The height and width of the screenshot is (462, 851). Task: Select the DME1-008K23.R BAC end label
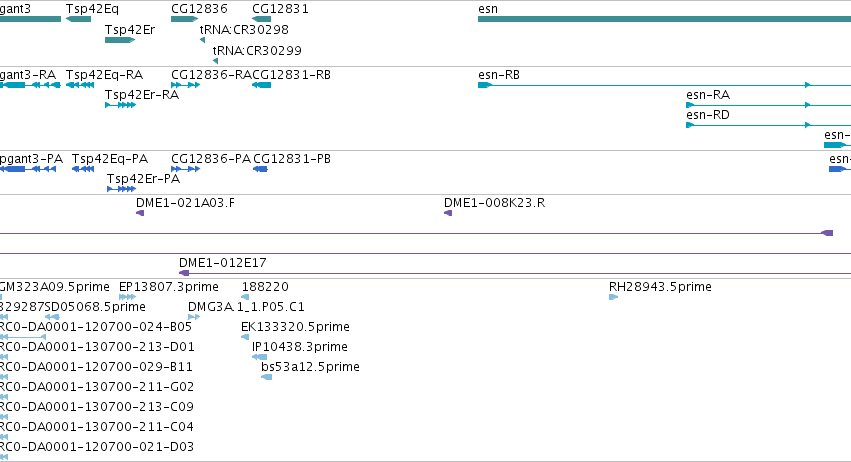coord(494,203)
